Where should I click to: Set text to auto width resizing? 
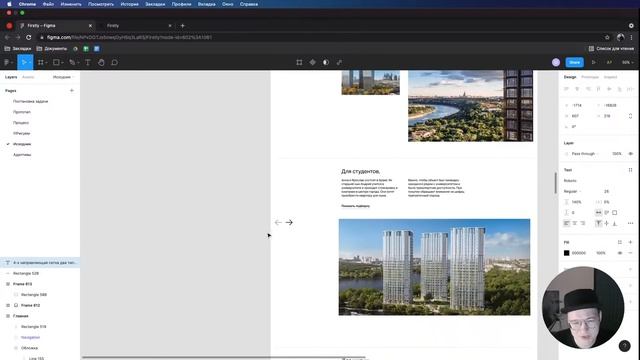pos(598,213)
